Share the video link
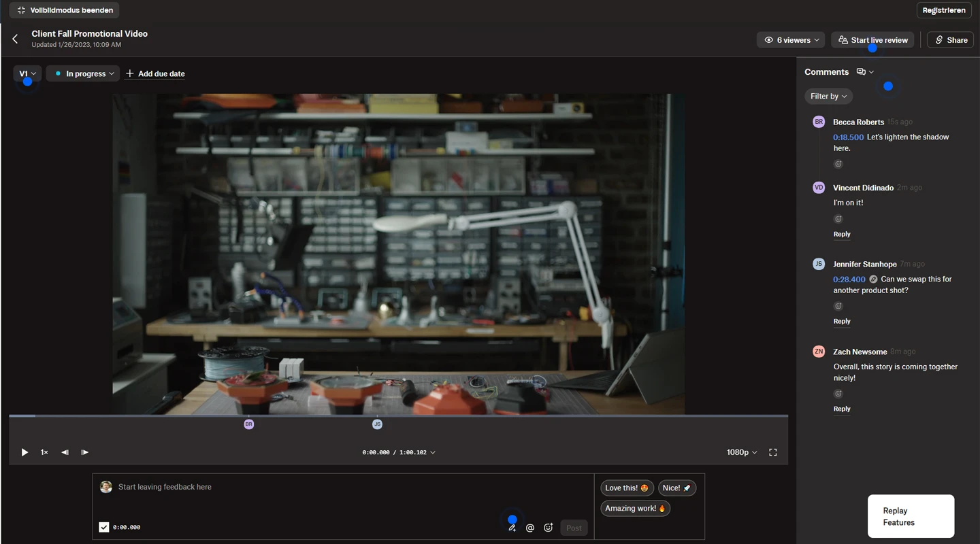 [951, 40]
